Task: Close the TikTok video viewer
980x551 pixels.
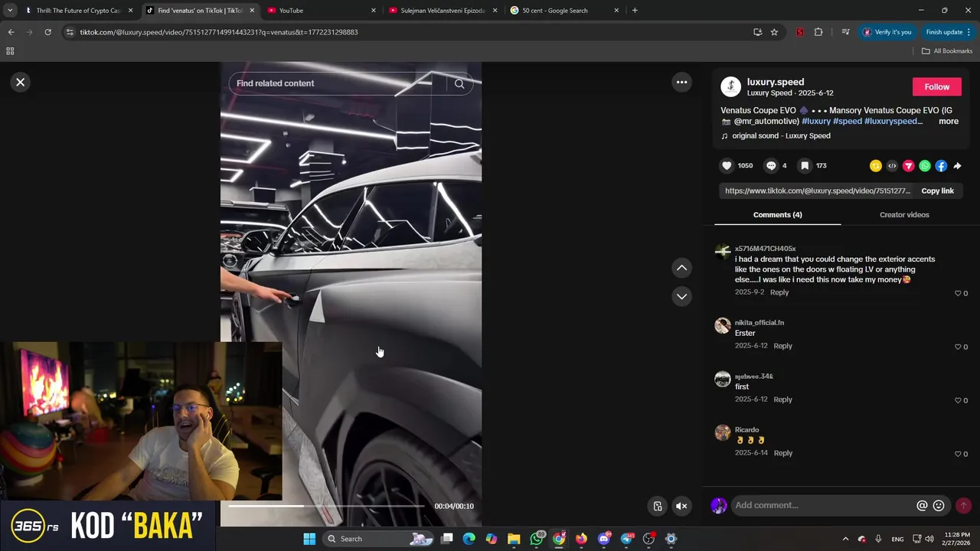Action: pos(21,82)
